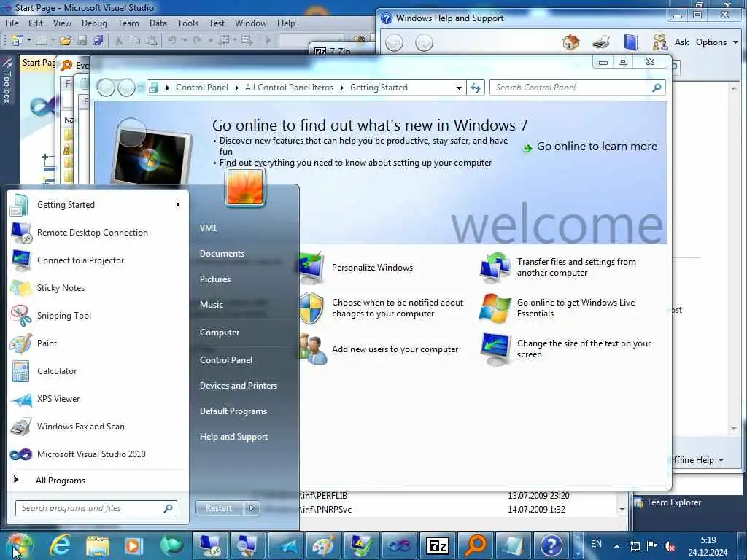Show hidden system tray icons
The height and width of the screenshot is (560, 747).
tap(616, 546)
